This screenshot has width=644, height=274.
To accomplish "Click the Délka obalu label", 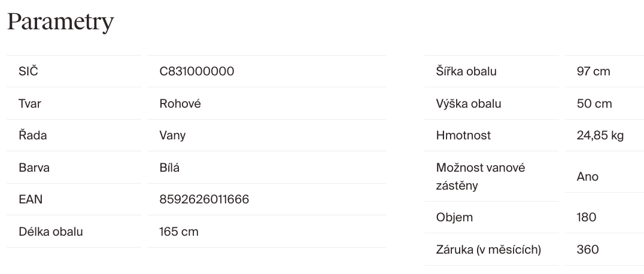I will (51, 232).
